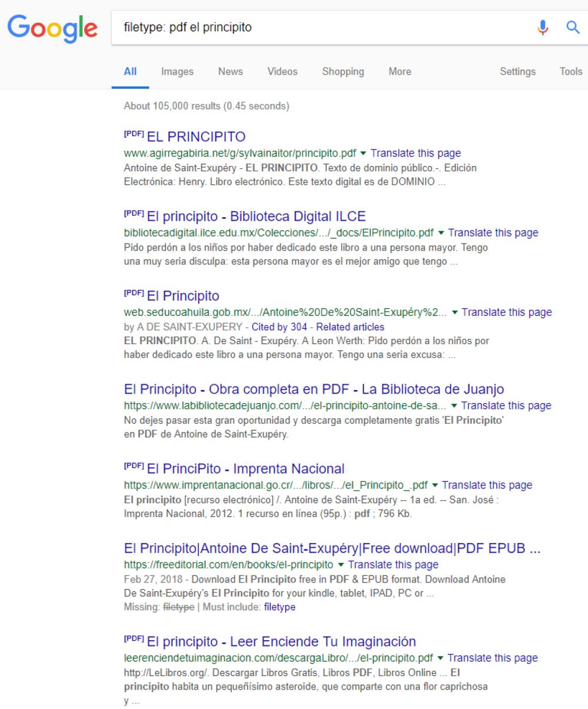Click the bibliotecadigital.ilce.edu.mx green URL text

coord(279,232)
